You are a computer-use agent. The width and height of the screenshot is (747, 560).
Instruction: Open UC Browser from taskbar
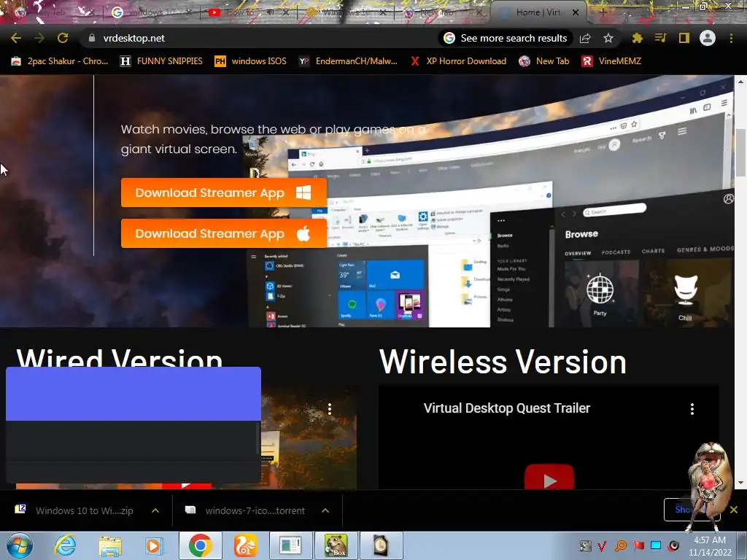(245, 545)
